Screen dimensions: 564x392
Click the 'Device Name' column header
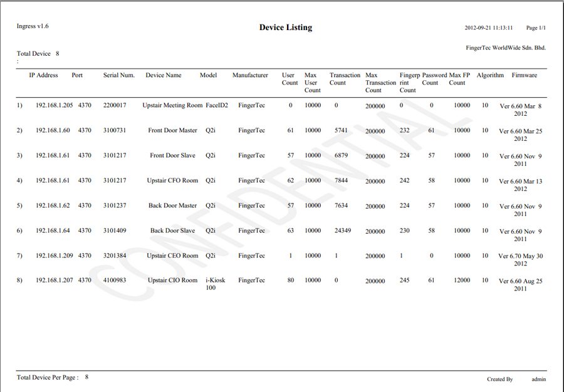coord(164,75)
